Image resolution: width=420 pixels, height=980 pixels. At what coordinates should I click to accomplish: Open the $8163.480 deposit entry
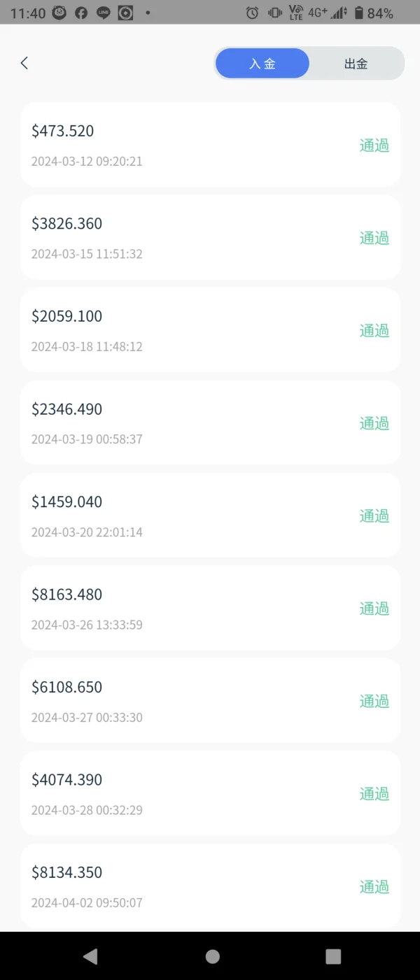210,608
